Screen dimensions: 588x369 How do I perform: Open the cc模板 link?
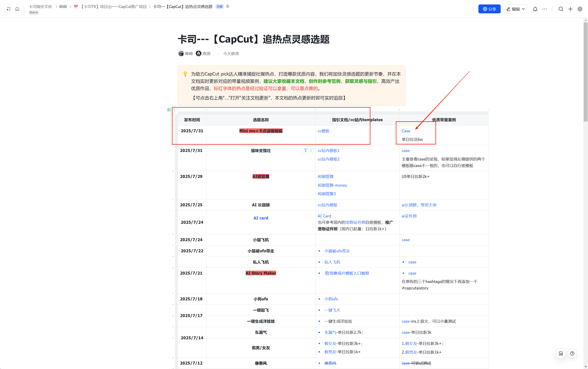pyautogui.click(x=323, y=131)
